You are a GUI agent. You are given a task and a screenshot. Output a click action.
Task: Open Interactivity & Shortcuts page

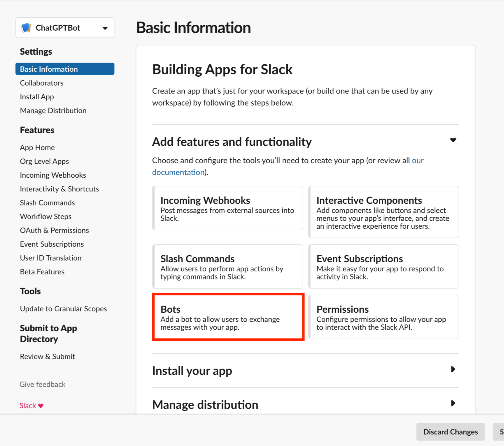point(59,189)
